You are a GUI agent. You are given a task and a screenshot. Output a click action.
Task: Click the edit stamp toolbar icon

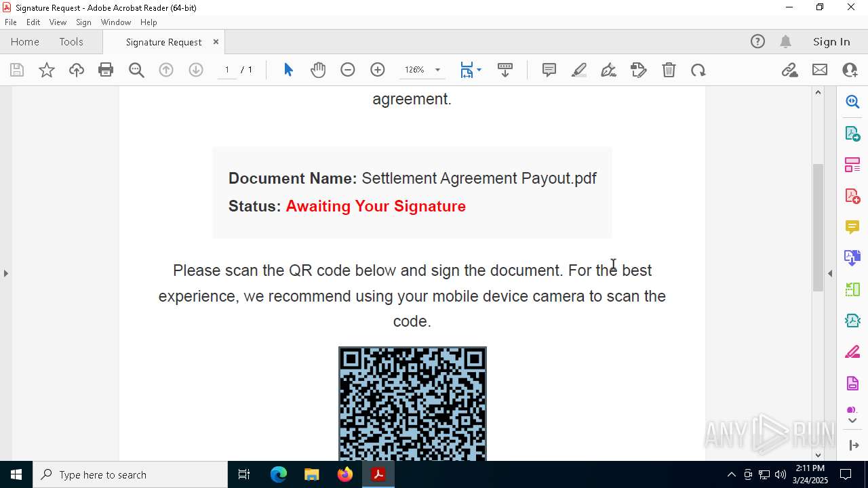click(638, 70)
